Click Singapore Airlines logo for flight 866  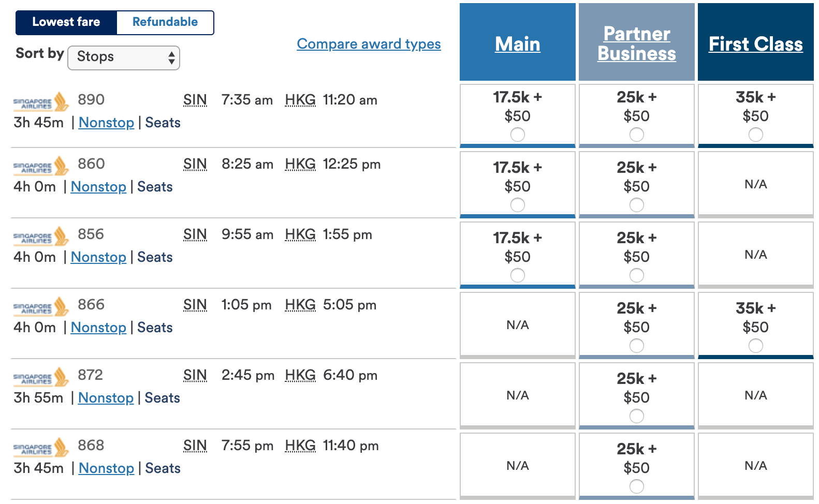[x=41, y=307]
